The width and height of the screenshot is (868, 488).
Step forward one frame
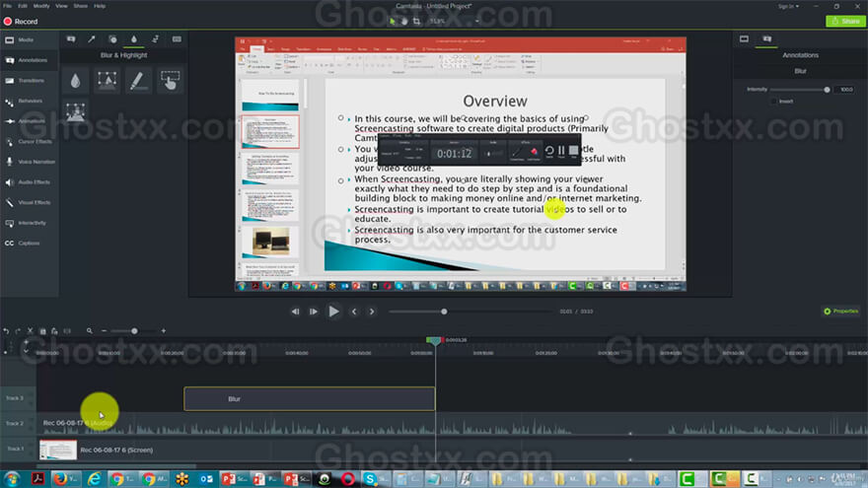coord(314,312)
